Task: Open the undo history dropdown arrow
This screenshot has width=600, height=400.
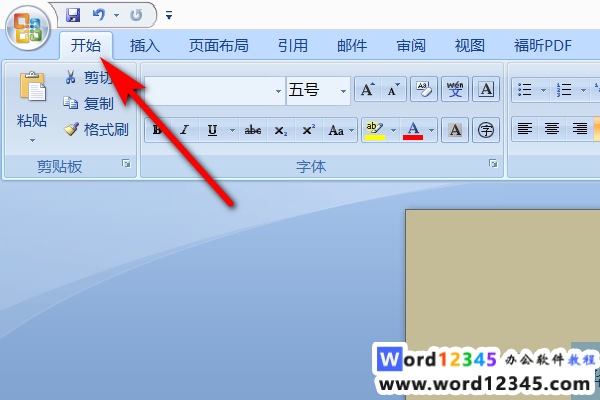Action: 116,16
